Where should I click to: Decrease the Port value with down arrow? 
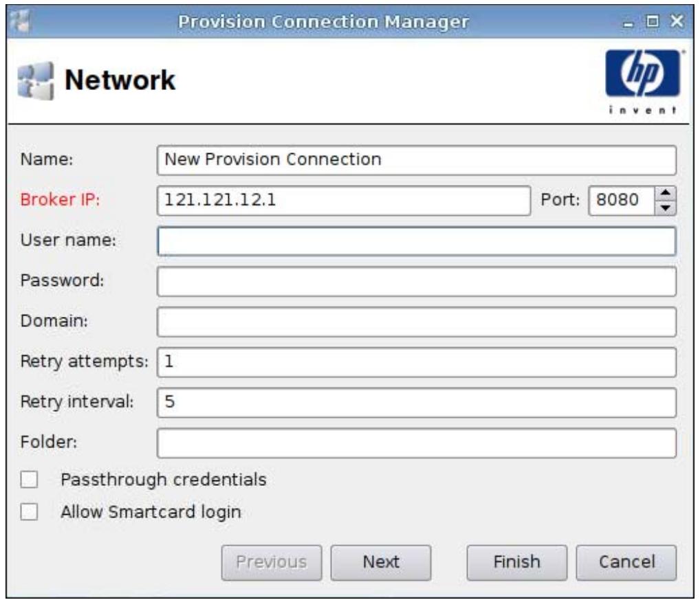pyautogui.click(x=666, y=208)
